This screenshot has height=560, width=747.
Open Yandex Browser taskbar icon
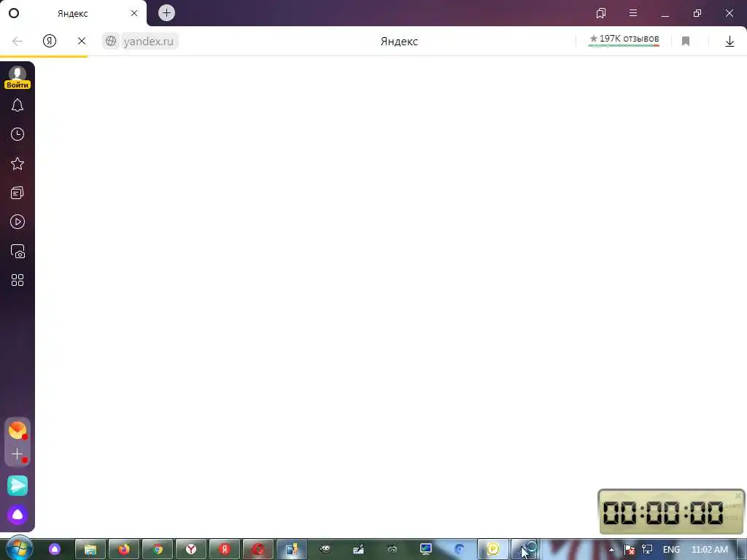(191, 550)
